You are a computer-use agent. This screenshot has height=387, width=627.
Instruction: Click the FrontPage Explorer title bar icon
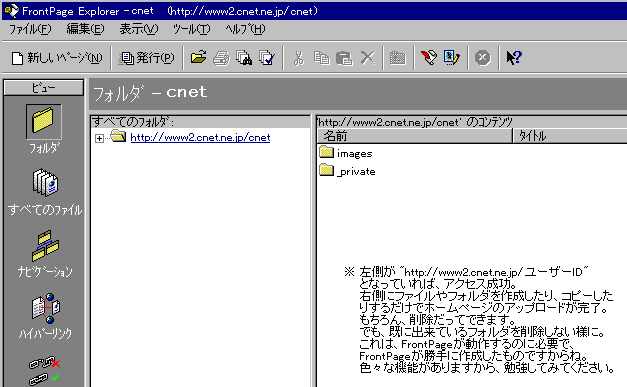pos(11,11)
